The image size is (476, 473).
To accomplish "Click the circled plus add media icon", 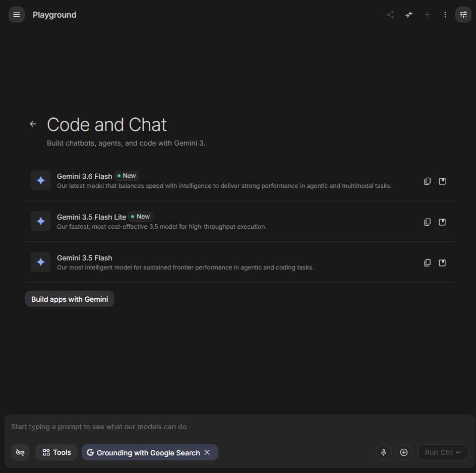I will coord(404,452).
